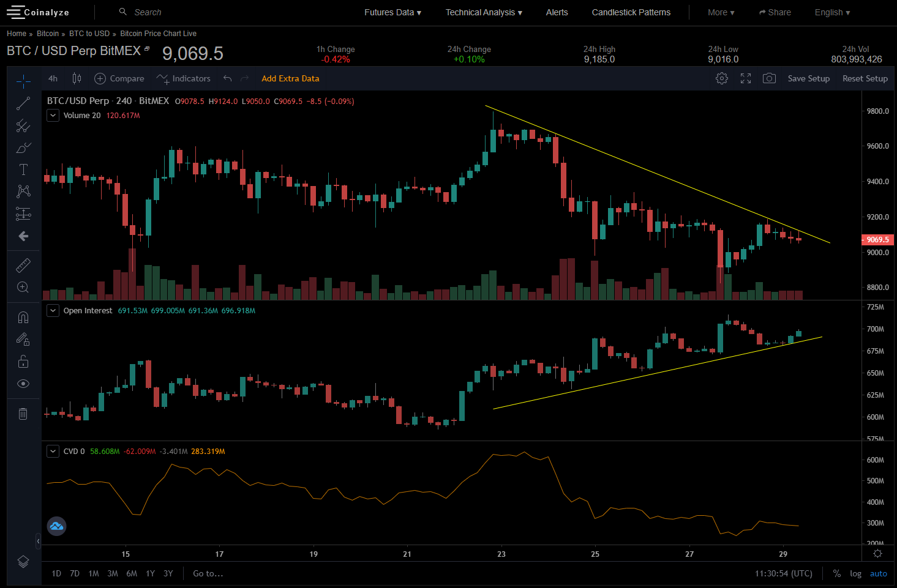The image size is (897, 588).
Task: Take a chart snapshot with camera icon
Action: [x=769, y=78]
